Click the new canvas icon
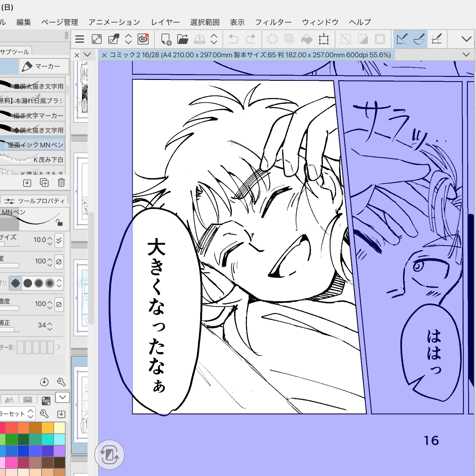Image resolution: width=476 pixels, height=476 pixels. 166,39
